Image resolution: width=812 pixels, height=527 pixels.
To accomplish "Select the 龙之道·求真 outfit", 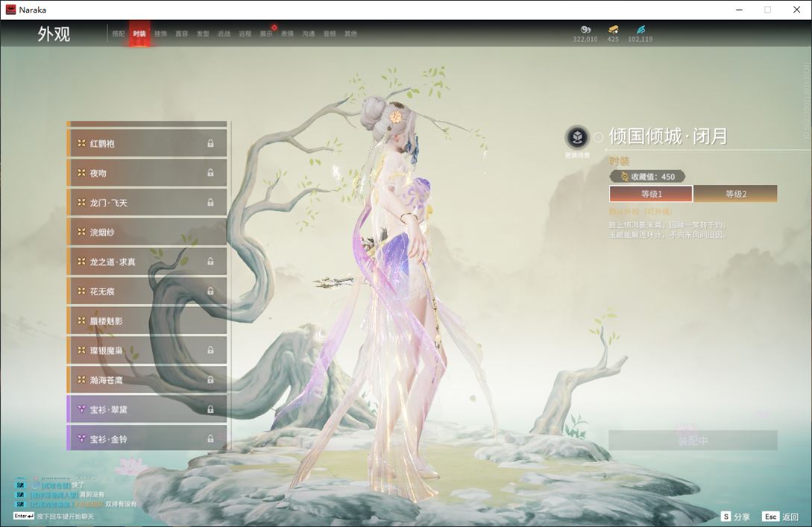I will pyautogui.click(x=147, y=262).
